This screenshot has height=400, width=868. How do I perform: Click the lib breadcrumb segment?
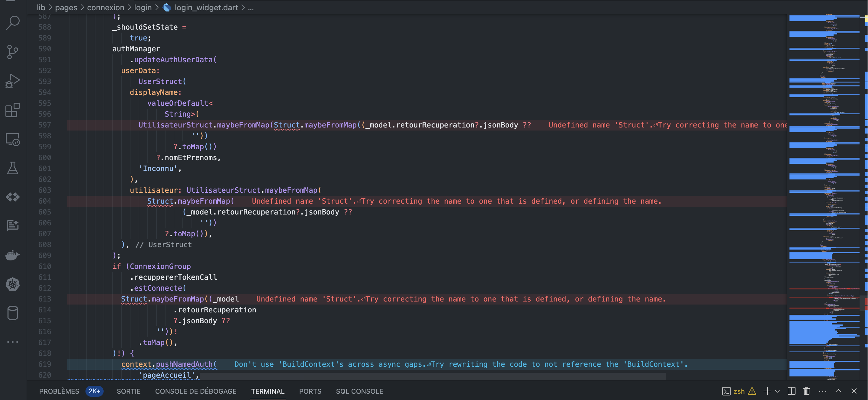(41, 8)
